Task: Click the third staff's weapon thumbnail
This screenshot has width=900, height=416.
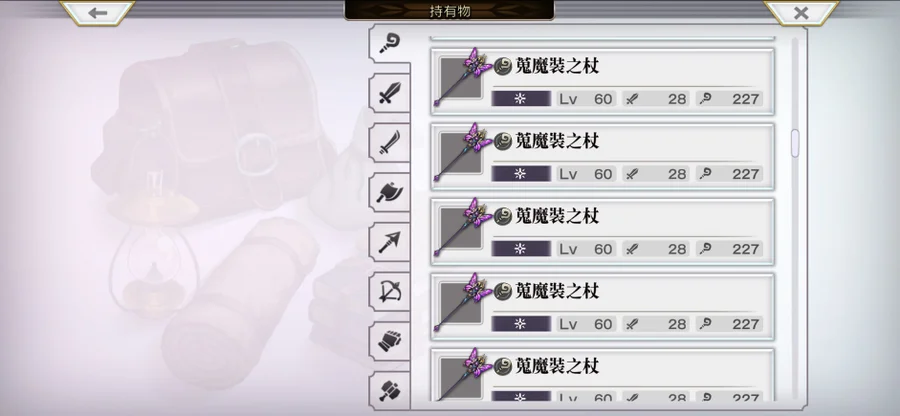Action: (463, 231)
